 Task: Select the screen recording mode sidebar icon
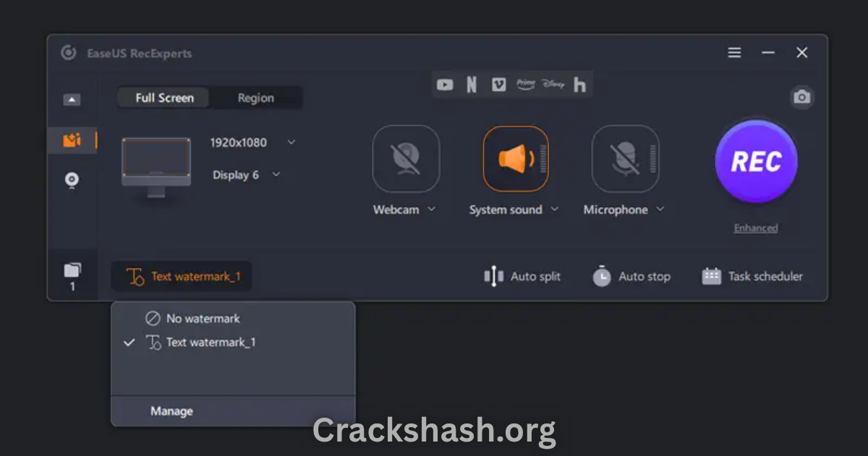click(x=72, y=140)
